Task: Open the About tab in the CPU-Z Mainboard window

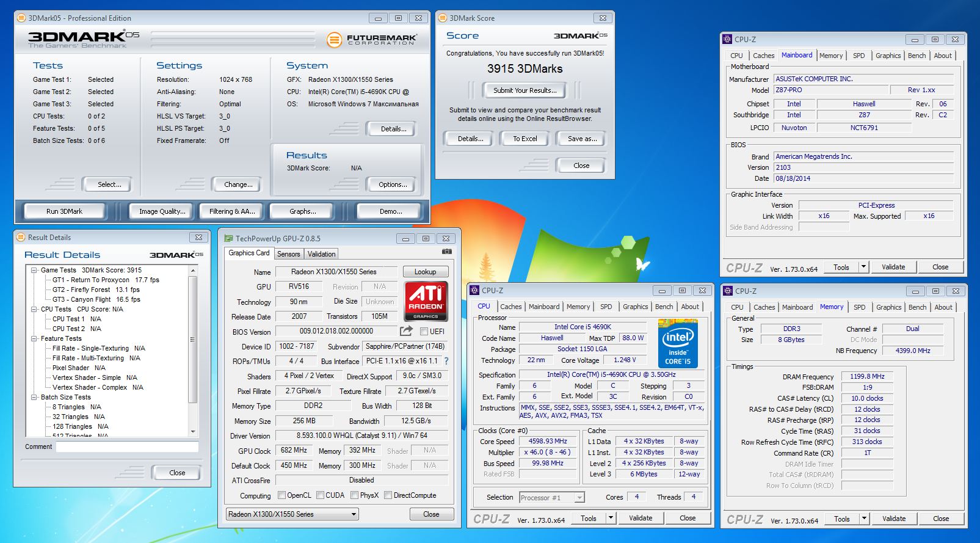Action: (x=943, y=56)
